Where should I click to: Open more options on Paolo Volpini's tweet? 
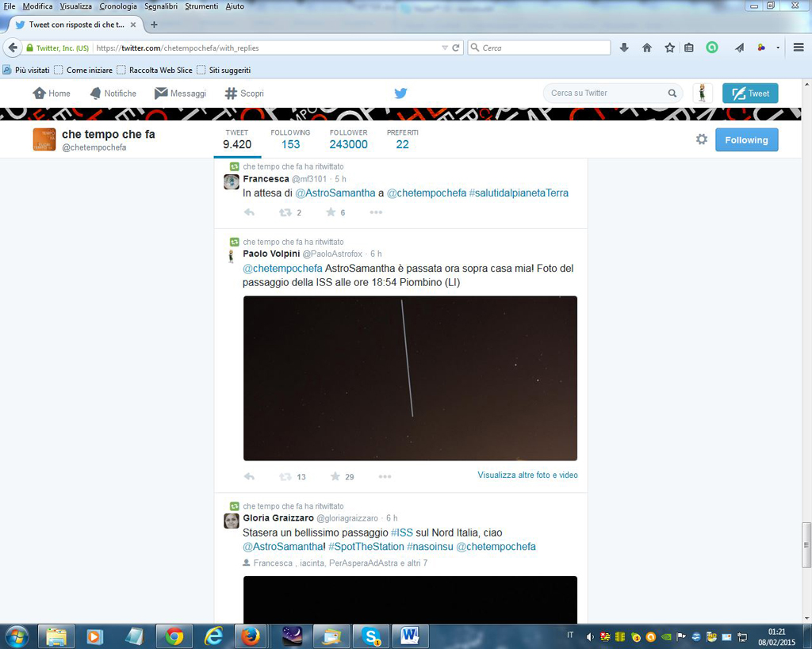pyautogui.click(x=385, y=476)
